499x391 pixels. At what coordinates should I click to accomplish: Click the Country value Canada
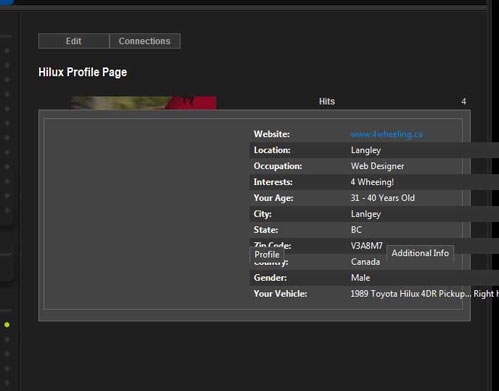pos(365,262)
